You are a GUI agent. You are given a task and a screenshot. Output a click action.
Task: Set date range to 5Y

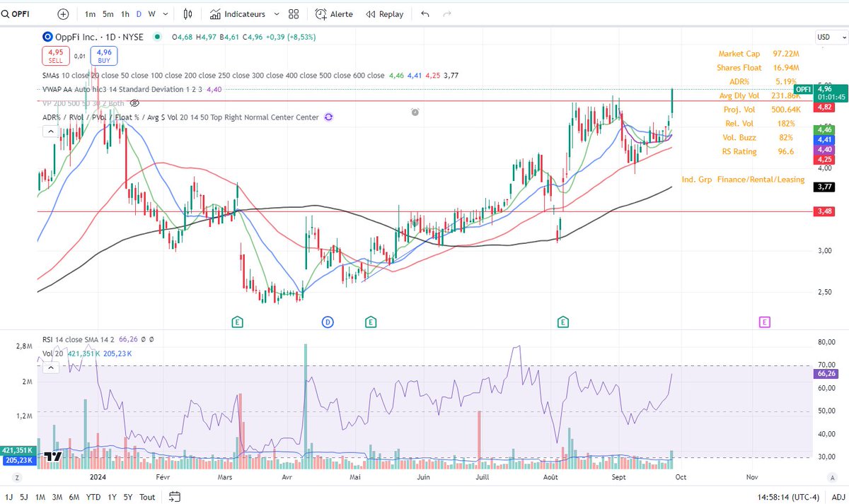pos(127,497)
